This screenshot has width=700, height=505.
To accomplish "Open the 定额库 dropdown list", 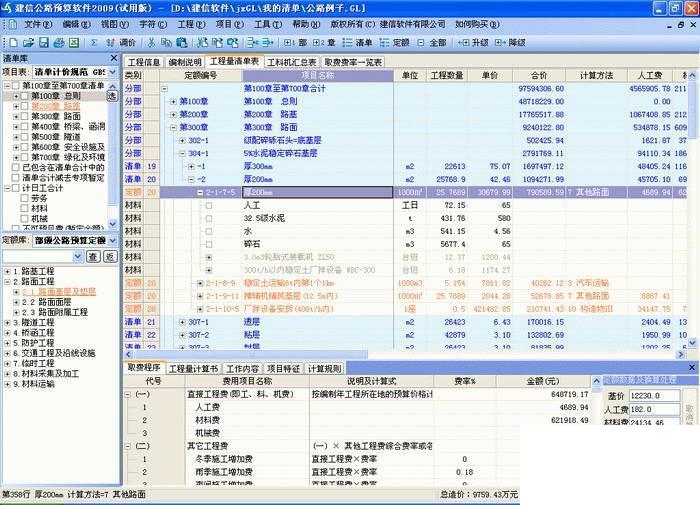I will point(113,240).
